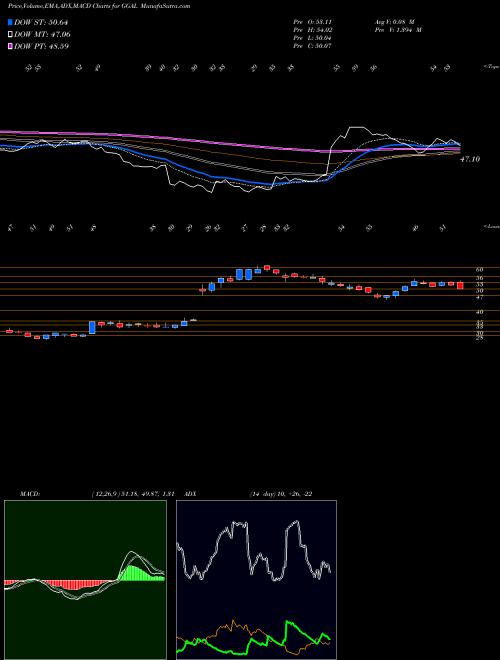Click the chart title mentioning GGAL MunafaSutra.com
The width and height of the screenshot is (500, 660).
[x=99, y=6]
